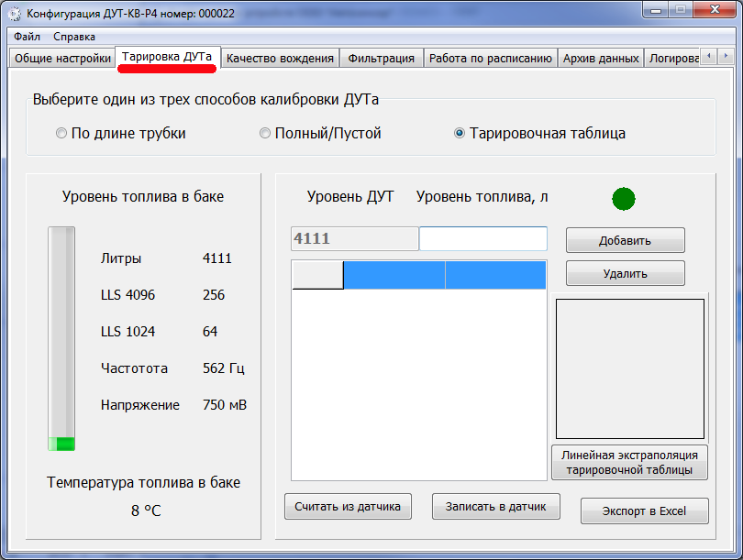Go to the Работа по расписанию tab
The width and height of the screenshot is (743, 560).
491,59
